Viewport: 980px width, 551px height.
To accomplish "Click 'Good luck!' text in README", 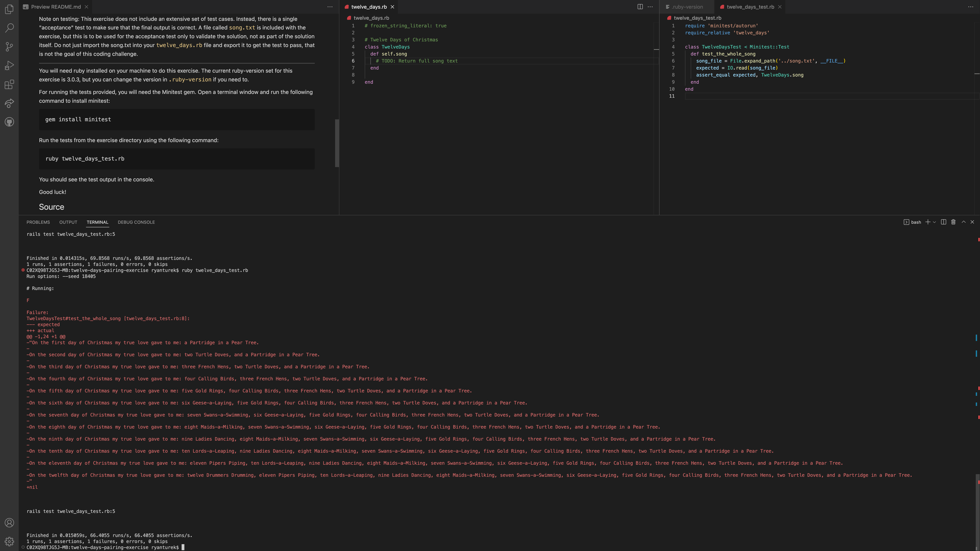I will 52,192.
